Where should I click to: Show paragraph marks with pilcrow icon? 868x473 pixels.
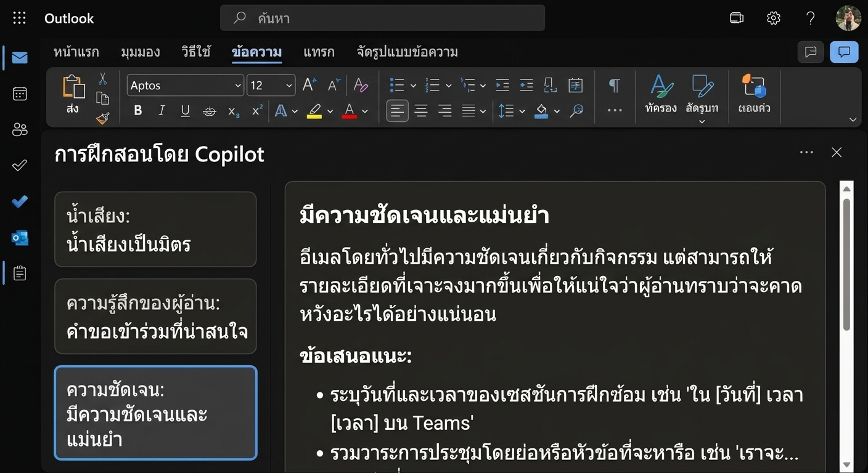(614, 86)
